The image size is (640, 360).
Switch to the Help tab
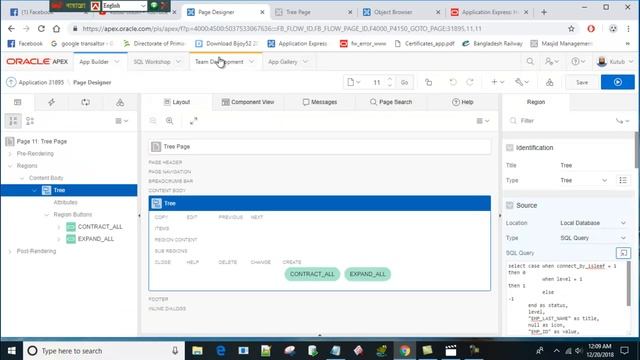coord(462,102)
